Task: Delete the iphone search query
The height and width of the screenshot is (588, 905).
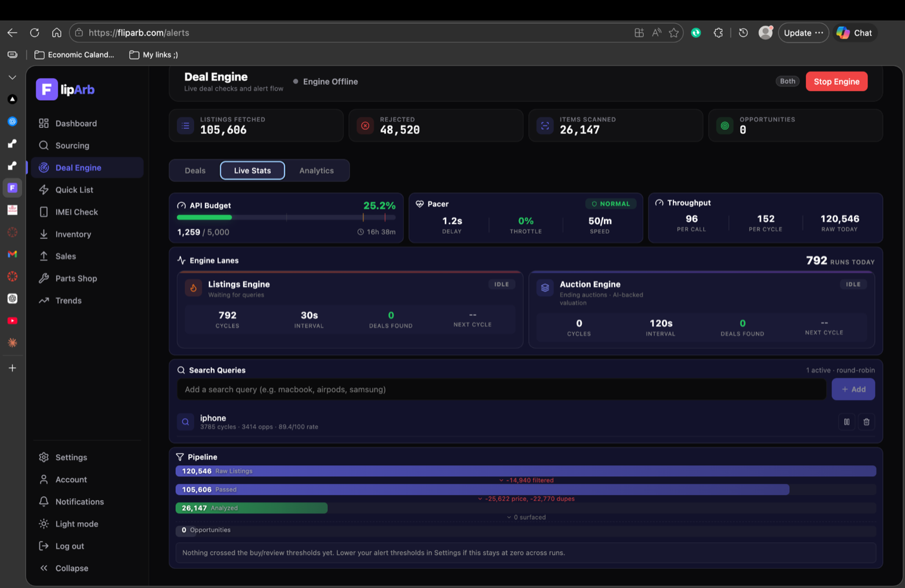Action: pos(867,422)
